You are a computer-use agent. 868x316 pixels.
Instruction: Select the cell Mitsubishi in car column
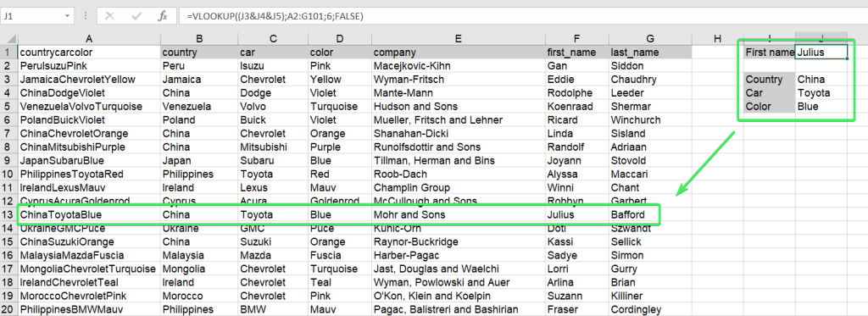coord(273,147)
